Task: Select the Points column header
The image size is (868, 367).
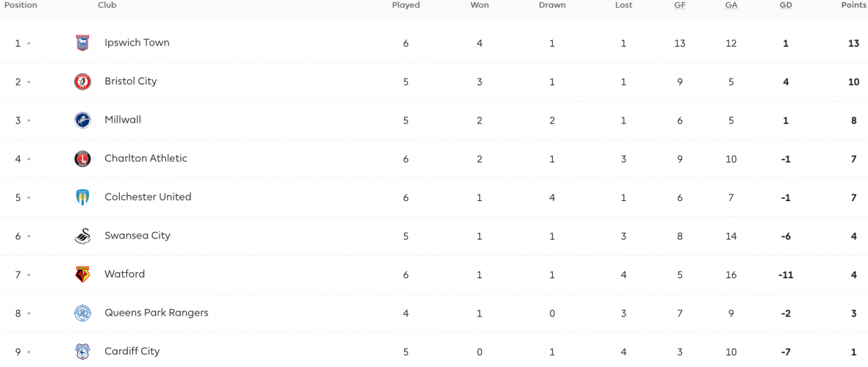Action: tap(855, 6)
